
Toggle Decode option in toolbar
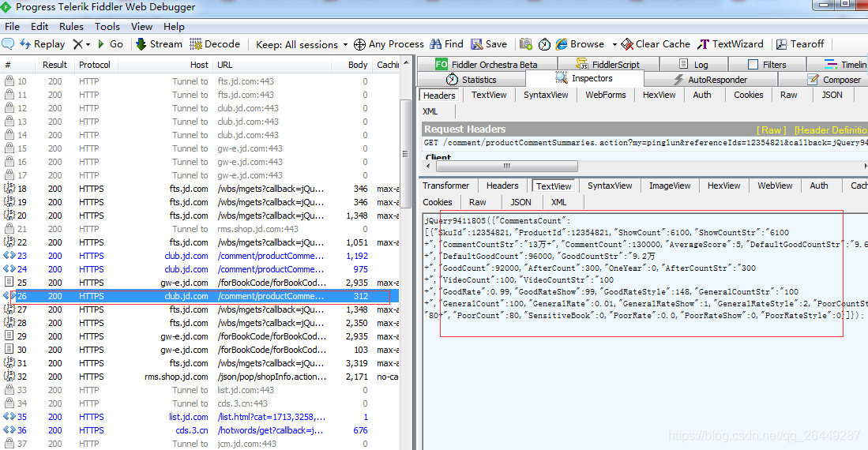pyautogui.click(x=215, y=43)
